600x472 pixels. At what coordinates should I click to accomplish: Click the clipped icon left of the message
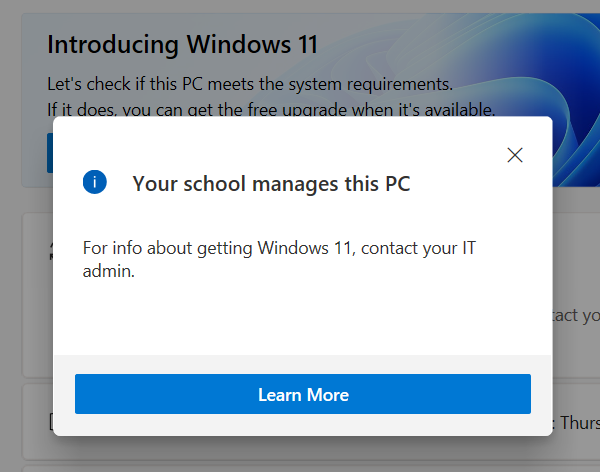[x=51, y=251]
